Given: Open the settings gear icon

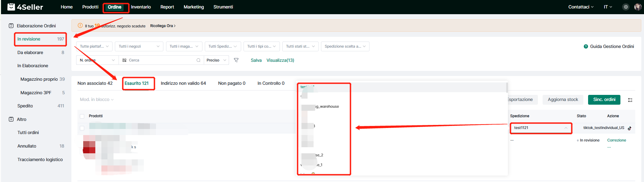Looking at the screenshot, I should pyautogui.click(x=625, y=7).
